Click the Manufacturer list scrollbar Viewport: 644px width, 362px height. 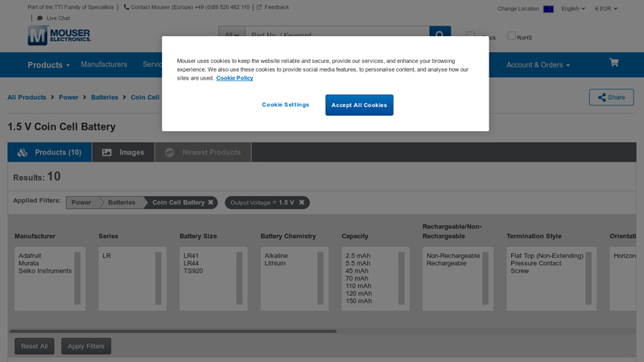[x=77, y=278]
